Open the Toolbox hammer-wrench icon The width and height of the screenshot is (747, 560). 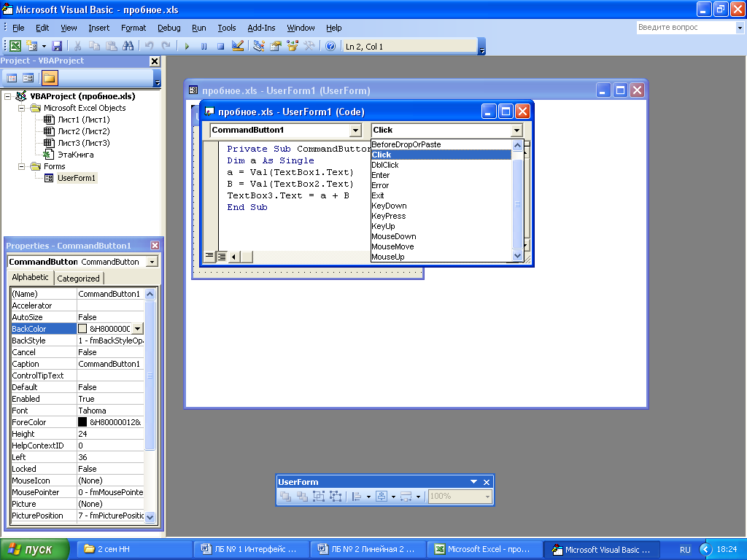click(x=309, y=46)
